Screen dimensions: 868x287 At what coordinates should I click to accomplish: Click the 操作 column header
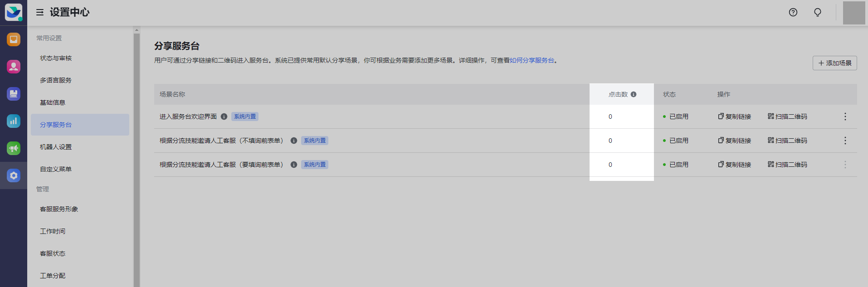click(724, 94)
